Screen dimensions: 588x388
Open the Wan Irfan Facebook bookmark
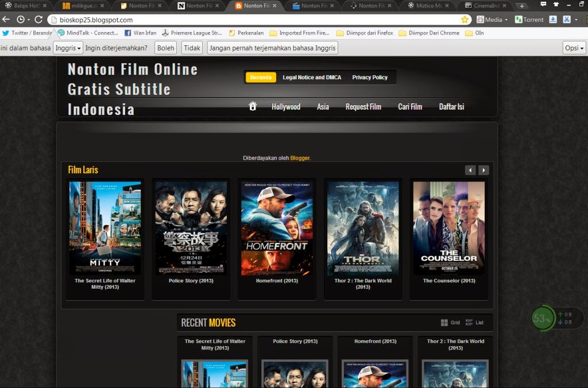[140, 33]
